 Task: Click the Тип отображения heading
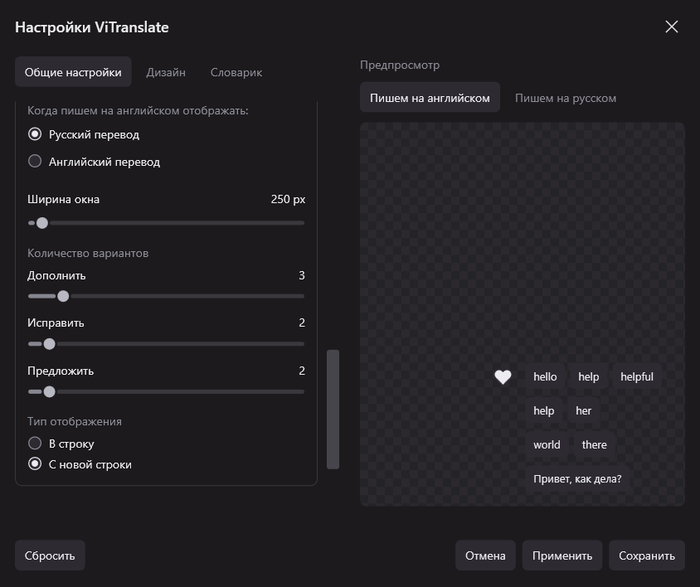pyautogui.click(x=75, y=421)
